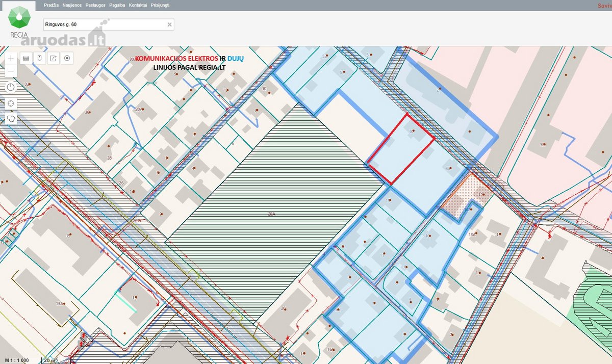The image size is (612, 364).
Task: Click the red outlined parcel on the map
Action: (400, 149)
